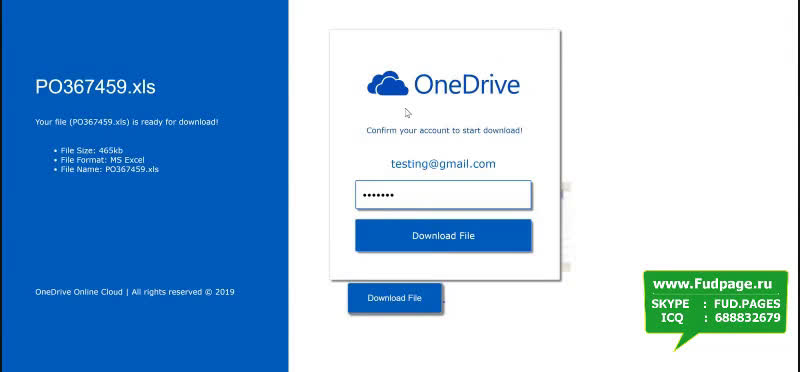Viewport: 800px width, 372px height.
Task: Click the smaller Download File button beneath the card
Action: click(394, 298)
